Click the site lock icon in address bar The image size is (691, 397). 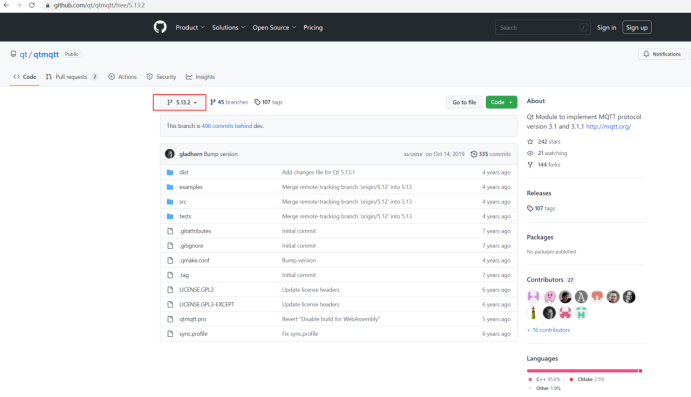[x=47, y=5]
